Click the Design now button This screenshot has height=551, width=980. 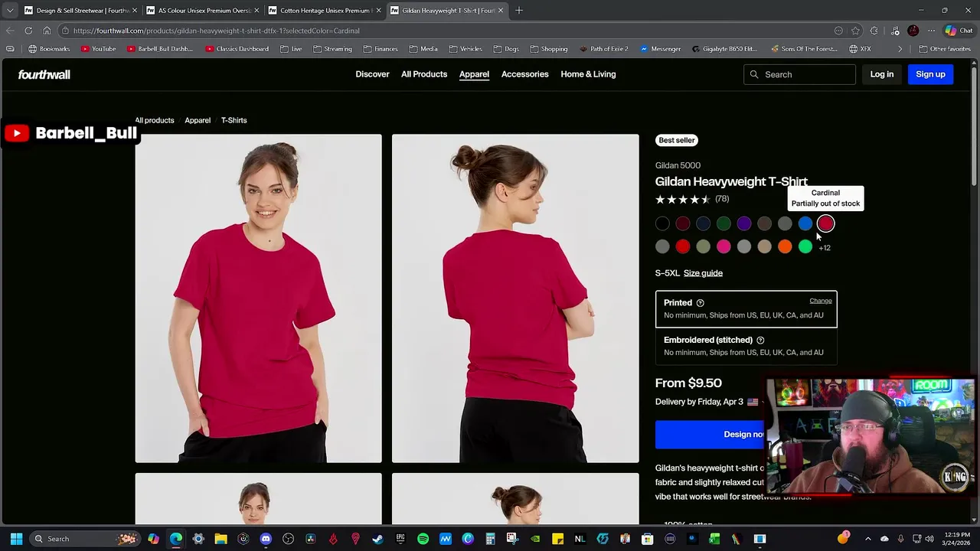click(x=710, y=435)
